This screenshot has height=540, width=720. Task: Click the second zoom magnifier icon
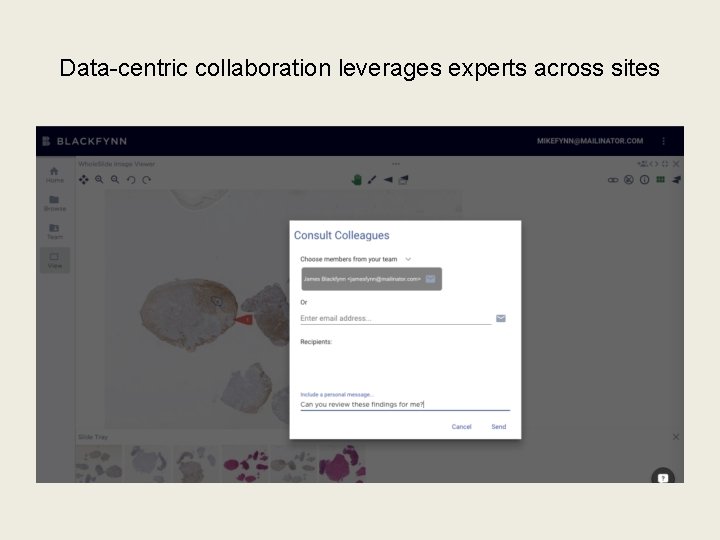pos(115,180)
